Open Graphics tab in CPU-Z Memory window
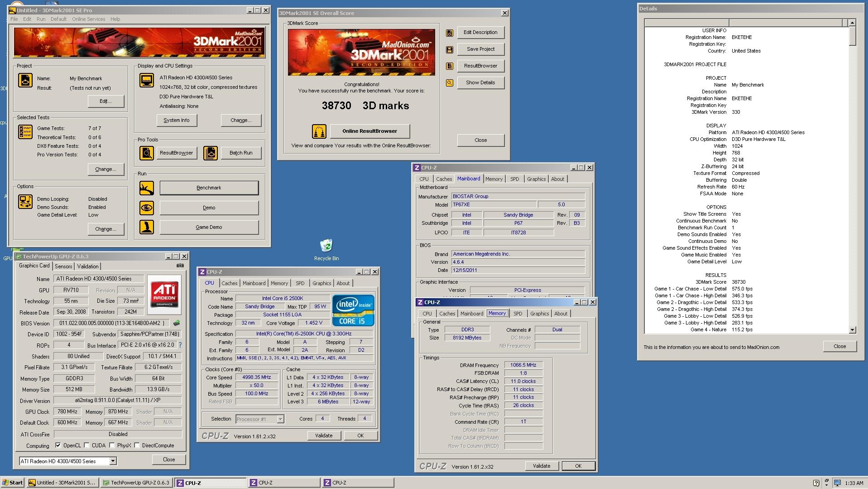868x489 pixels. [x=539, y=314]
